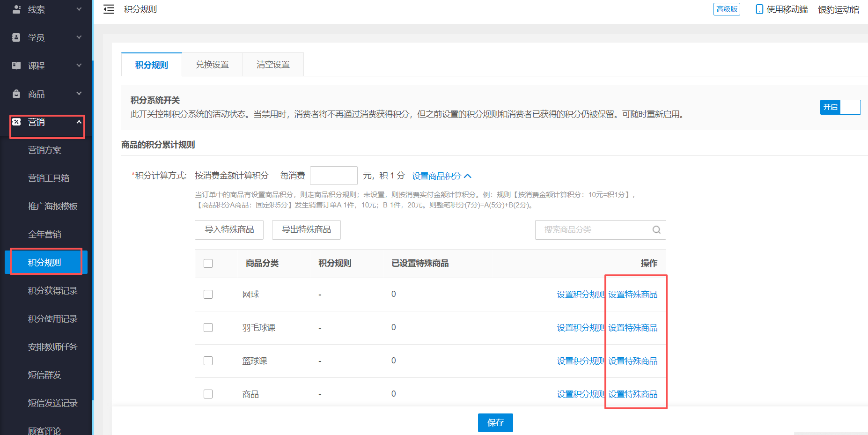The height and width of the screenshot is (435, 868).
Task: Disable the 积分系统开关 toggle
Action: tap(840, 107)
